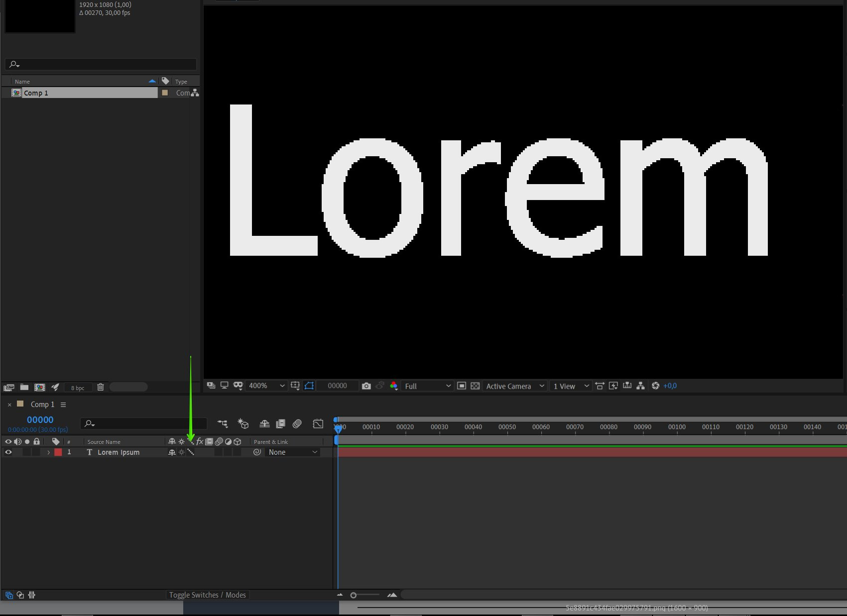Click the Parent & Link column header
The height and width of the screenshot is (616, 847).
[271, 441]
